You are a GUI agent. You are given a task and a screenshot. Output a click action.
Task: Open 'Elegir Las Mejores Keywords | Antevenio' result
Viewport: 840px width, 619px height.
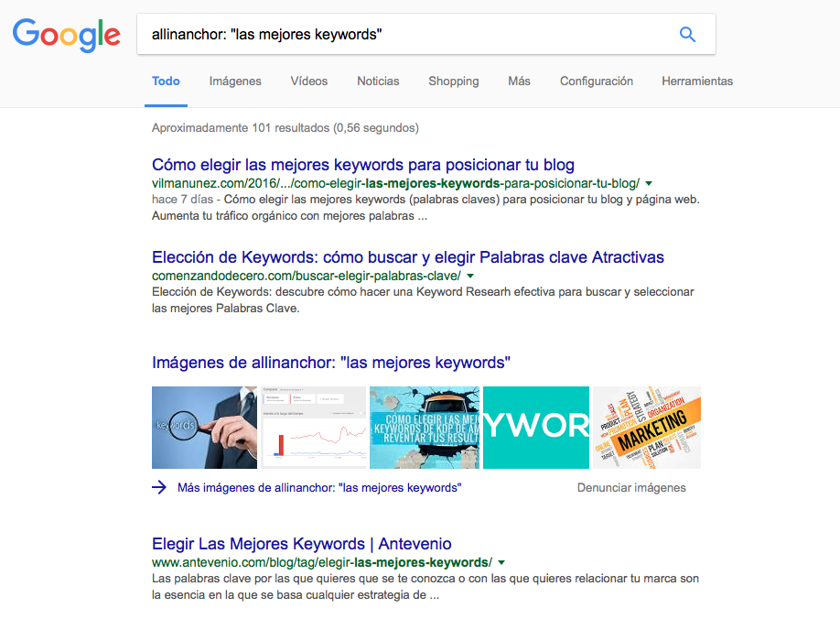pyautogui.click(x=302, y=544)
